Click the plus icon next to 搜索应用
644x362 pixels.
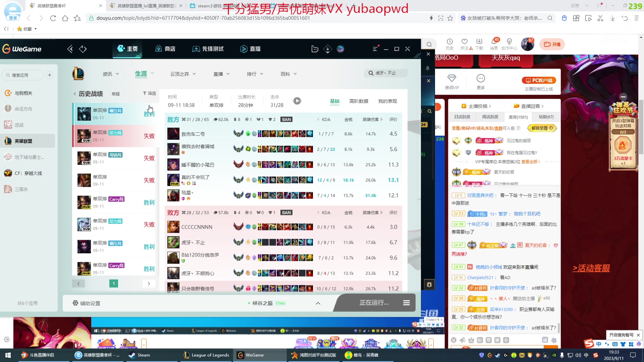pos(50,75)
